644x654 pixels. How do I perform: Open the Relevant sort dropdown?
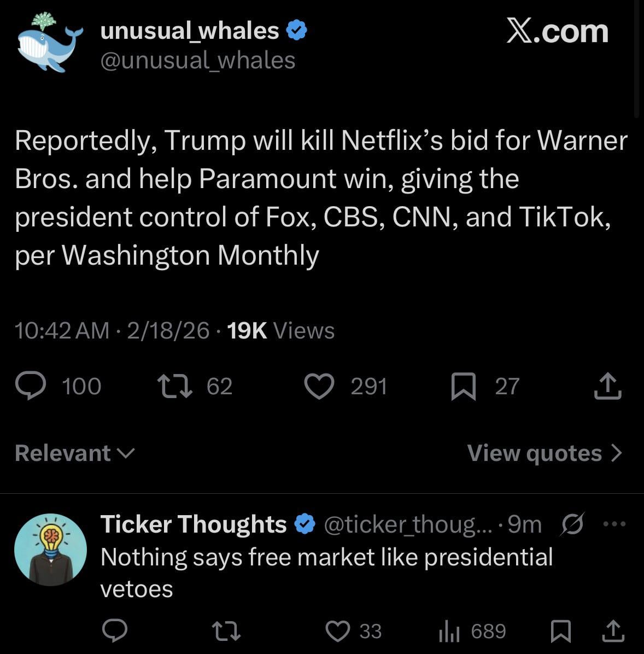pos(75,453)
